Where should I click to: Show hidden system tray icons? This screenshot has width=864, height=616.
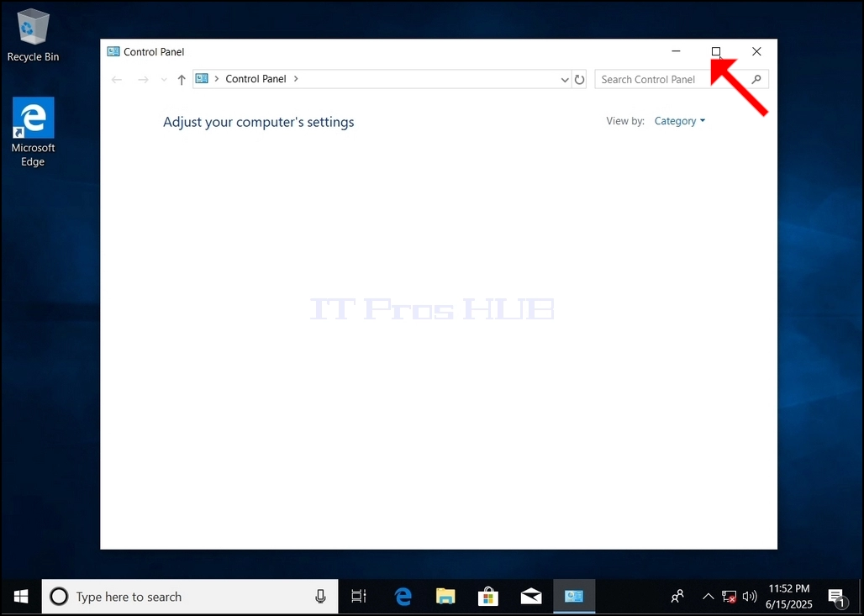point(708,596)
